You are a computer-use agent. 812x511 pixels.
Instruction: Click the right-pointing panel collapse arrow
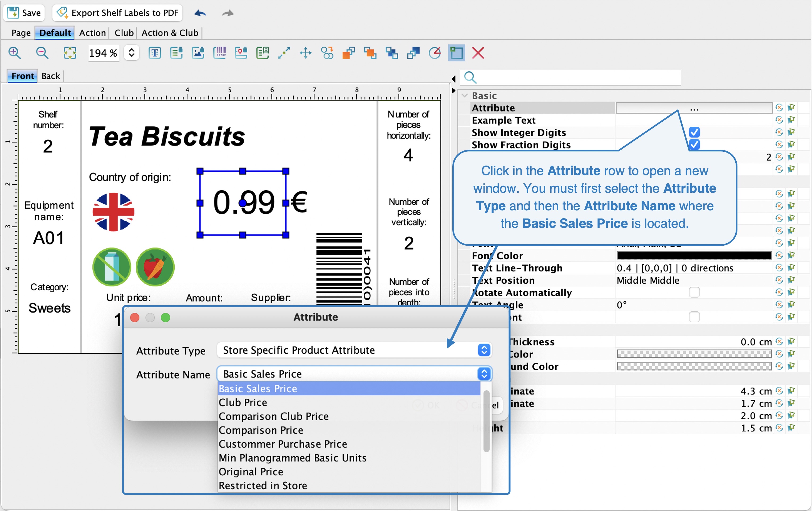pyautogui.click(x=454, y=90)
